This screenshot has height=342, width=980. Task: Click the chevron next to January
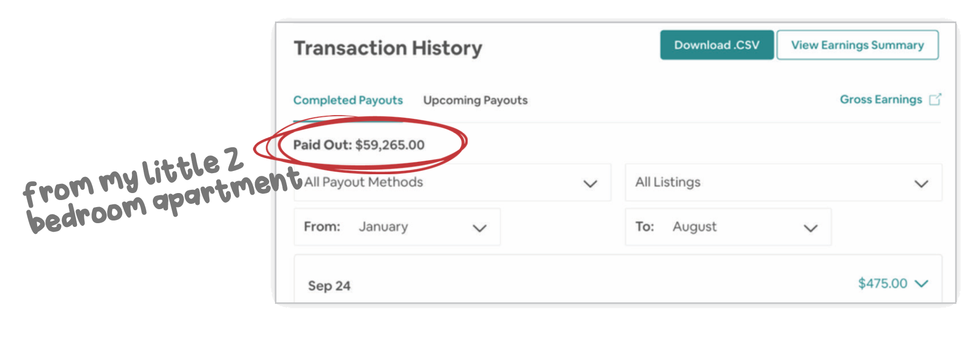[x=480, y=228]
